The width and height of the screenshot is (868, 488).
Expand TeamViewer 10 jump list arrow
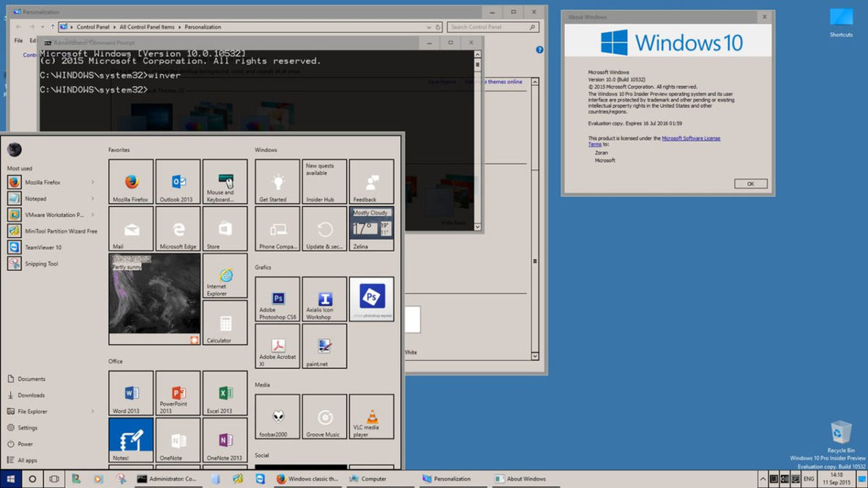tap(93, 247)
